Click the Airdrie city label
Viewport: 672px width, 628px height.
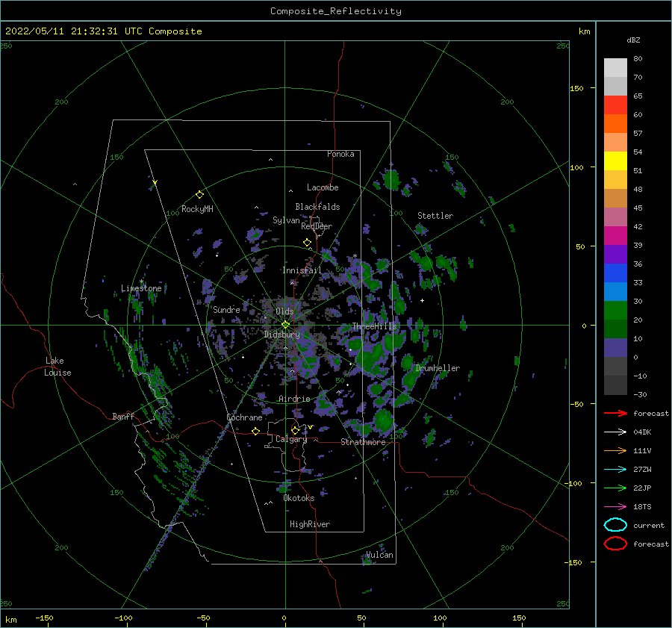[x=294, y=399]
